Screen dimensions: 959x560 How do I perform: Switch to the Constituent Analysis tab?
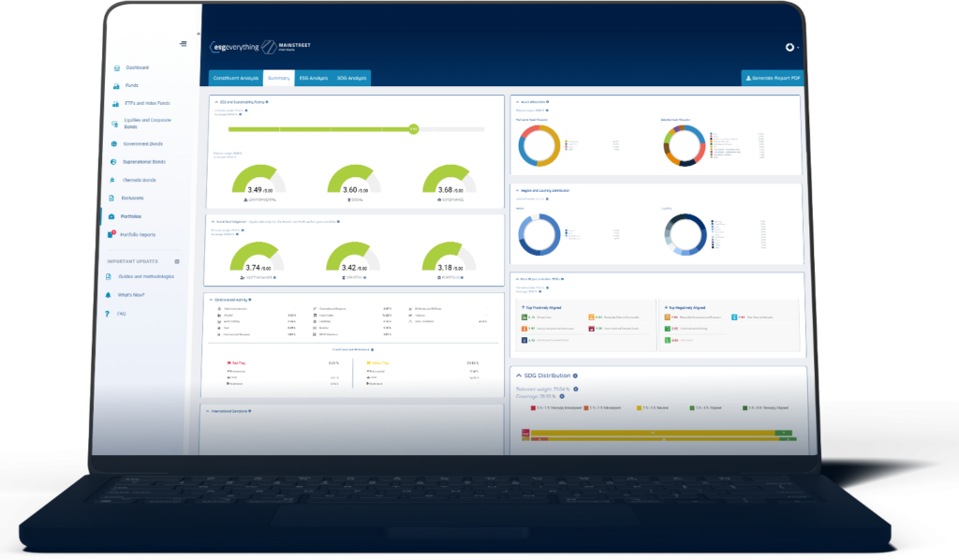tap(235, 79)
